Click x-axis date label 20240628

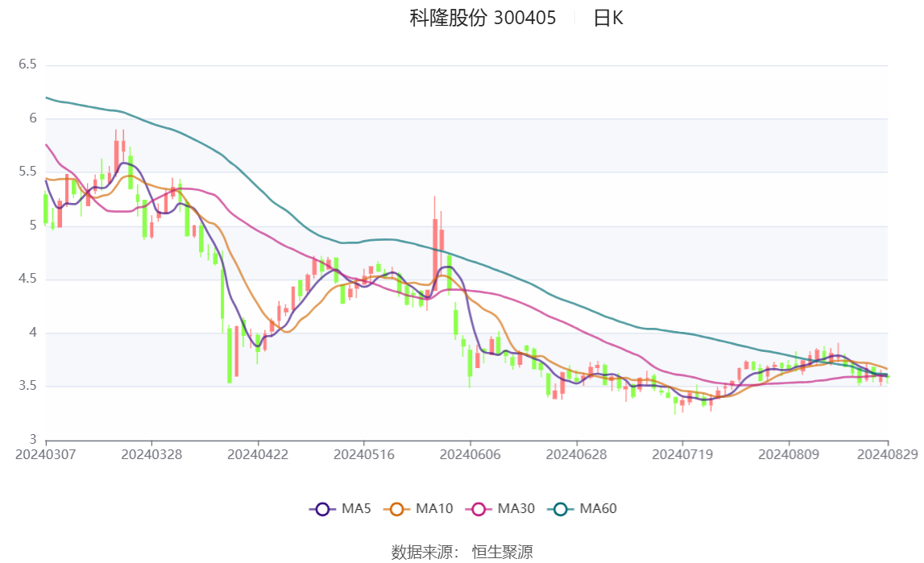pyautogui.click(x=576, y=454)
